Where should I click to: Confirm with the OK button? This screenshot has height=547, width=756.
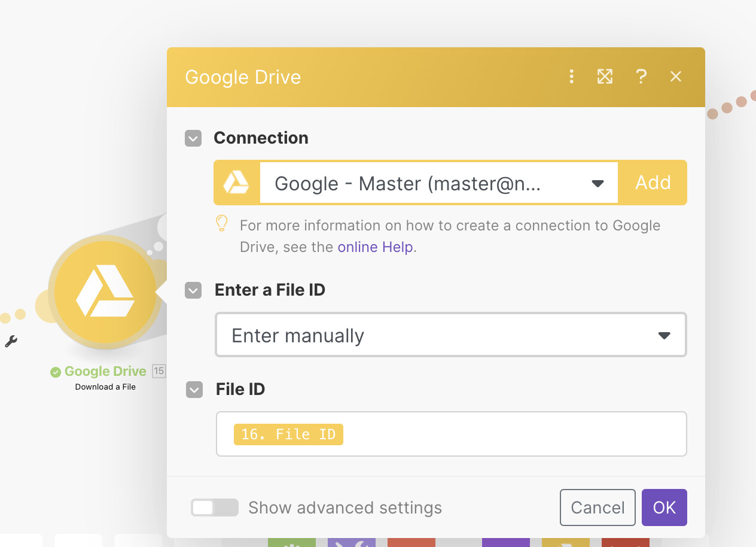664,508
